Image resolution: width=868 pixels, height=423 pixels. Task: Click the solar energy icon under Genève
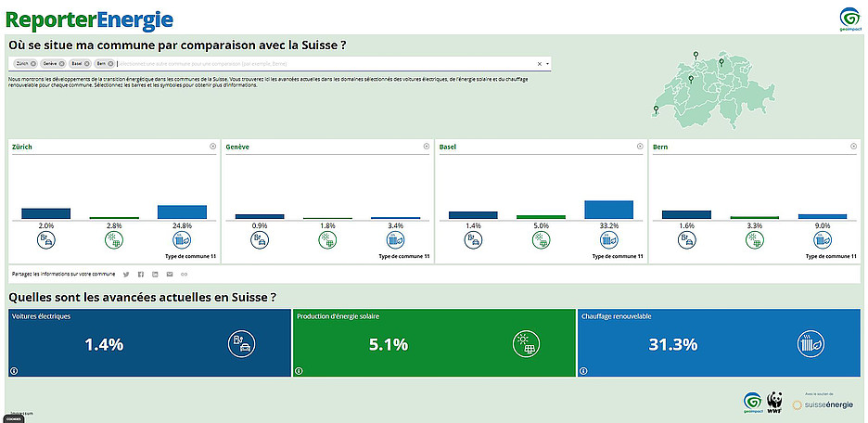[328, 241]
